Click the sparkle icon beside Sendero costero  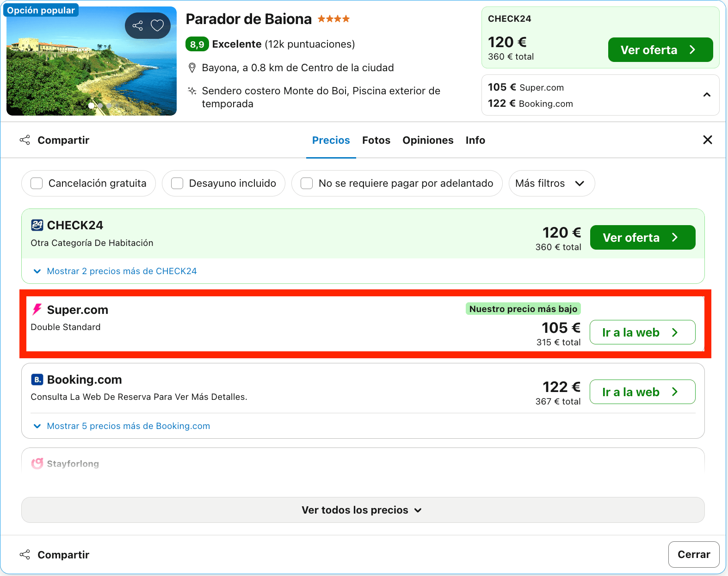coord(192,91)
